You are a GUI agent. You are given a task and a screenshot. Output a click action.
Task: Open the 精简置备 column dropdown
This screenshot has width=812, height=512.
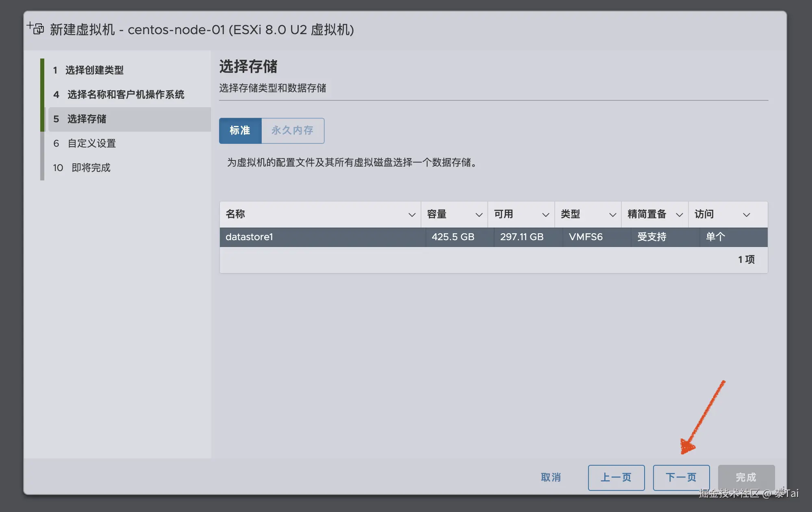tap(679, 214)
